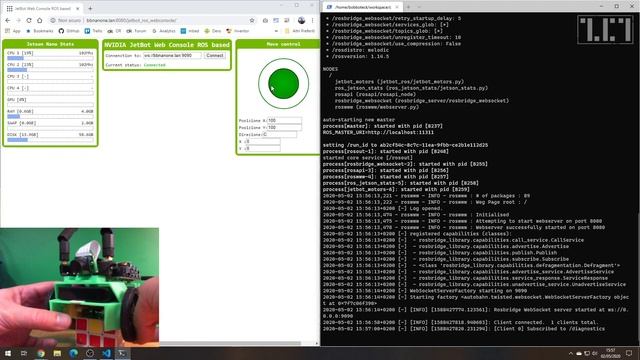Click jetbot_motors node line in terminal
The image size is (640, 360).
pyautogui.click(x=399, y=82)
